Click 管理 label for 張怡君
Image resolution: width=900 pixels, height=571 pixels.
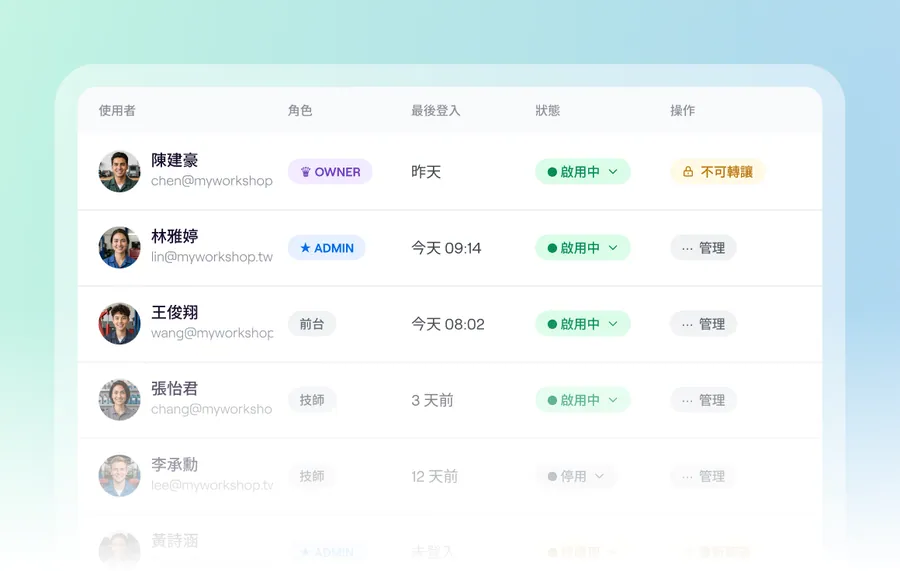click(712, 400)
